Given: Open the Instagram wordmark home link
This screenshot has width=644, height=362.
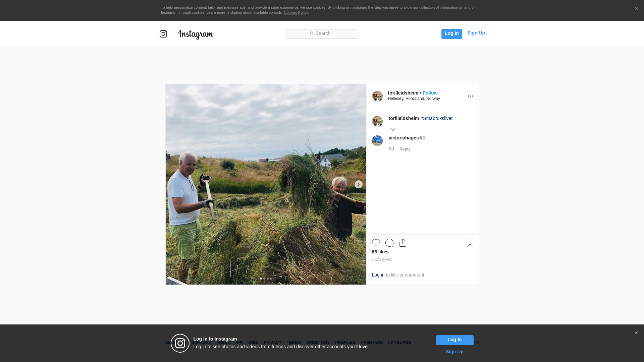Looking at the screenshot, I should click(196, 34).
